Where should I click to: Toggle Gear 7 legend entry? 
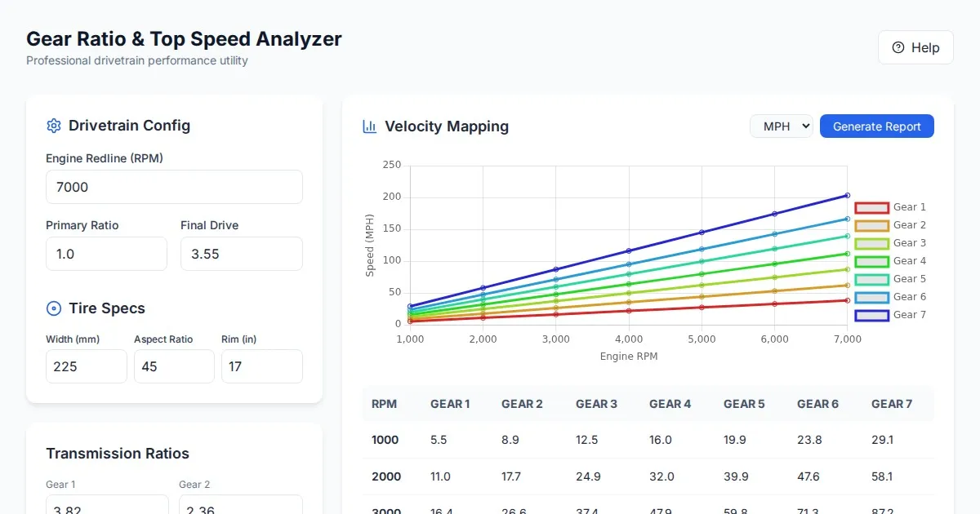[x=890, y=315]
